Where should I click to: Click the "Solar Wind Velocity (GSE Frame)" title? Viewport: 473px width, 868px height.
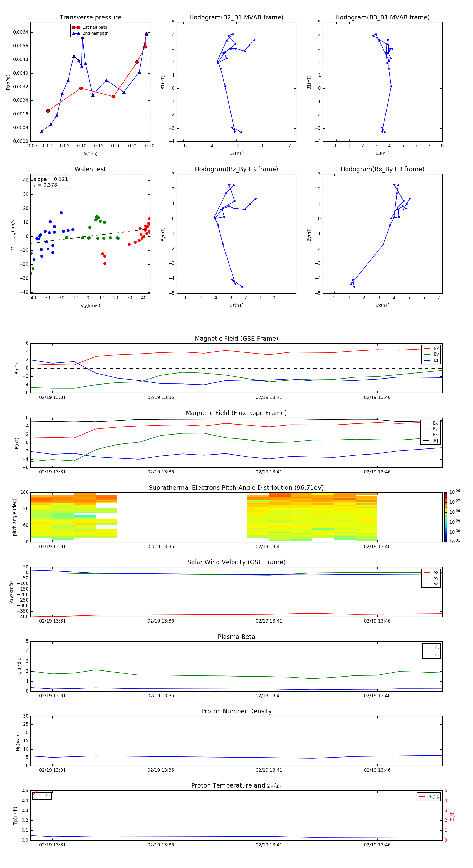(236, 562)
